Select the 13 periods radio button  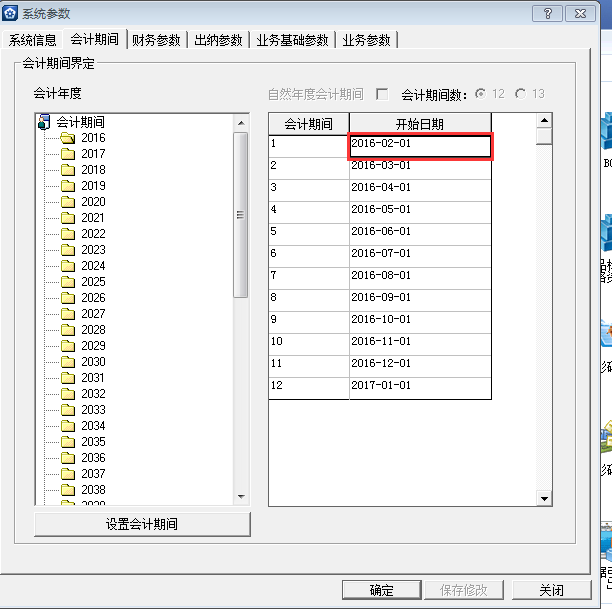click(x=521, y=94)
